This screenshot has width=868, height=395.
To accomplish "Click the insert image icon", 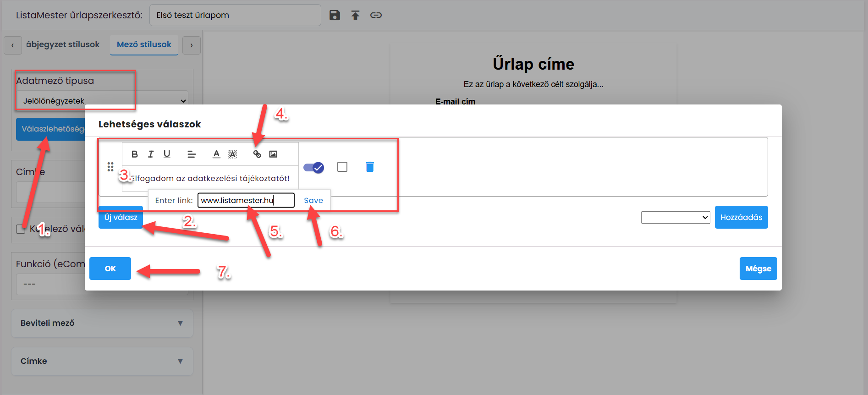I will (273, 154).
